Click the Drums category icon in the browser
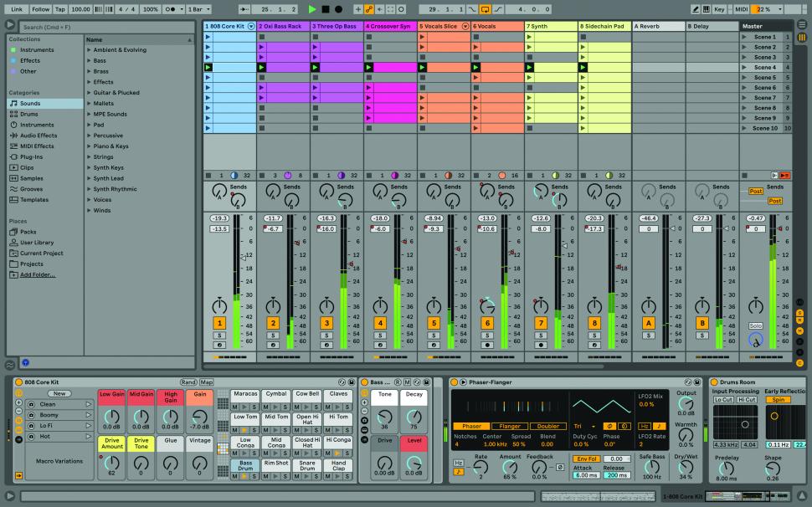The height and width of the screenshot is (507, 812). (13, 114)
